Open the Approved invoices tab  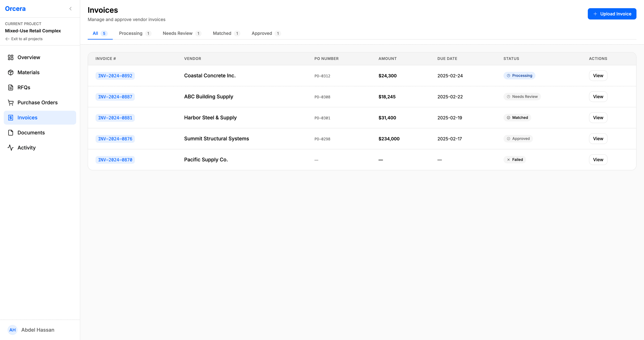click(x=262, y=33)
